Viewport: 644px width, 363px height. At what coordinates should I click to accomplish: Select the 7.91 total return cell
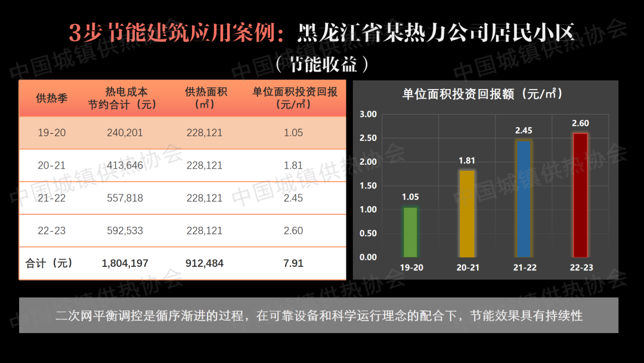pos(293,263)
